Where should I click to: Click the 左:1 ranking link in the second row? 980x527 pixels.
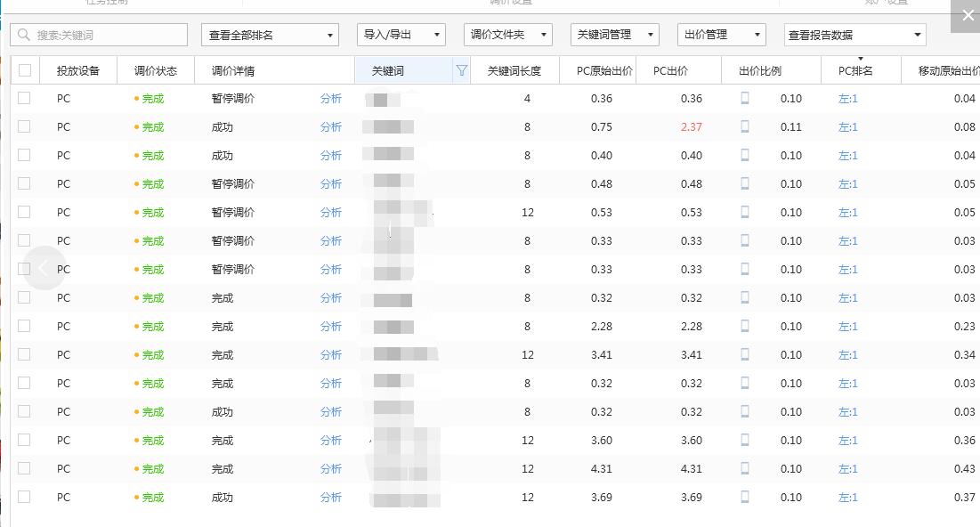click(846, 126)
